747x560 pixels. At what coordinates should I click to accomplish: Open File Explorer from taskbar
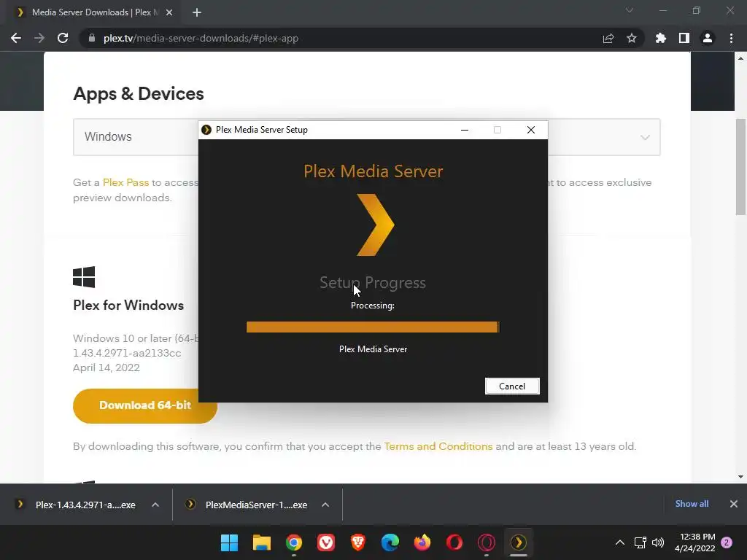pyautogui.click(x=262, y=542)
